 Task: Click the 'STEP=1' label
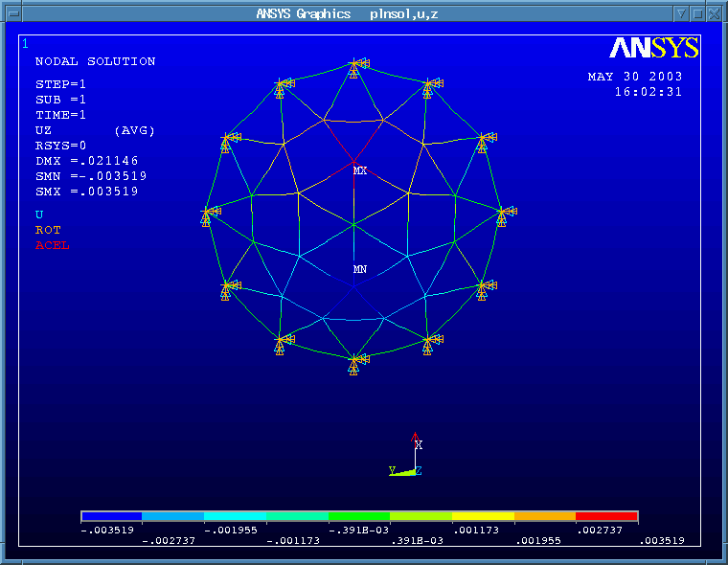coord(60,84)
